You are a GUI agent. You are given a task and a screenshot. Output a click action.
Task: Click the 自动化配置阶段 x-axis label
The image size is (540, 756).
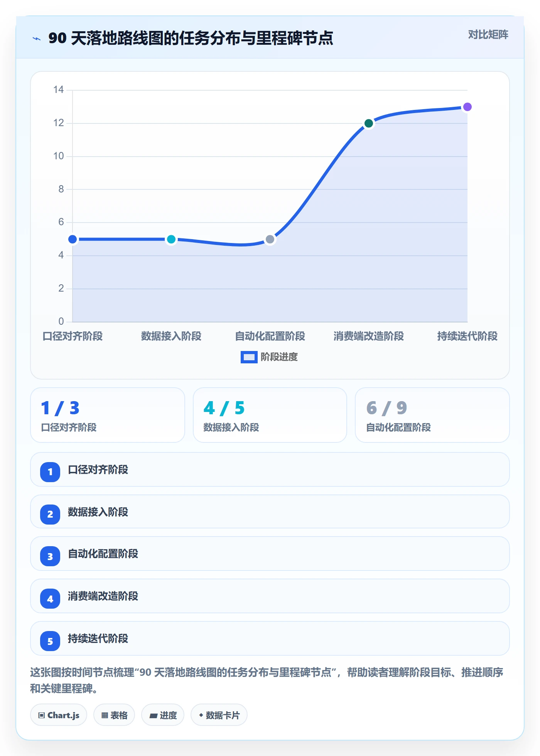[270, 336]
